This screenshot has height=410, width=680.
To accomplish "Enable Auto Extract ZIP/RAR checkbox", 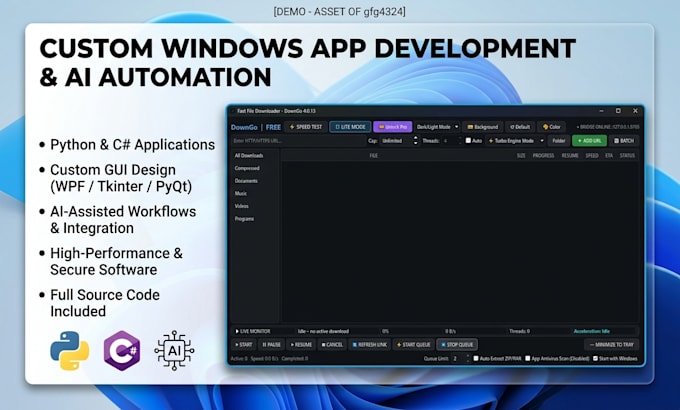I will [476, 358].
